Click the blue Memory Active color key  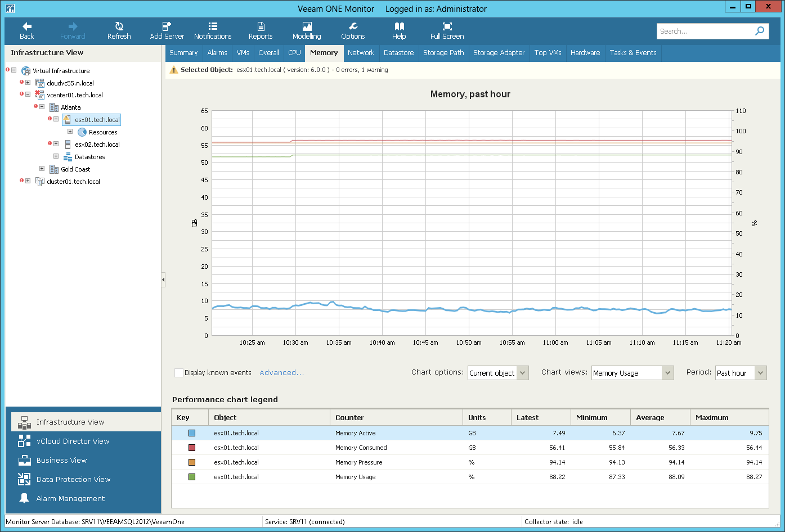[x=192, y=433]
